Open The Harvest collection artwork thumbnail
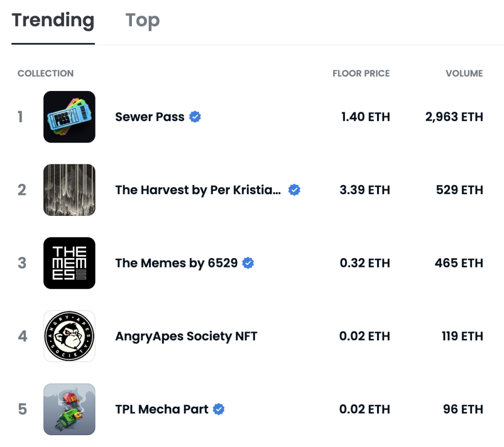Image resolution: width=504 pixels, height=447 pixels. 69,190
